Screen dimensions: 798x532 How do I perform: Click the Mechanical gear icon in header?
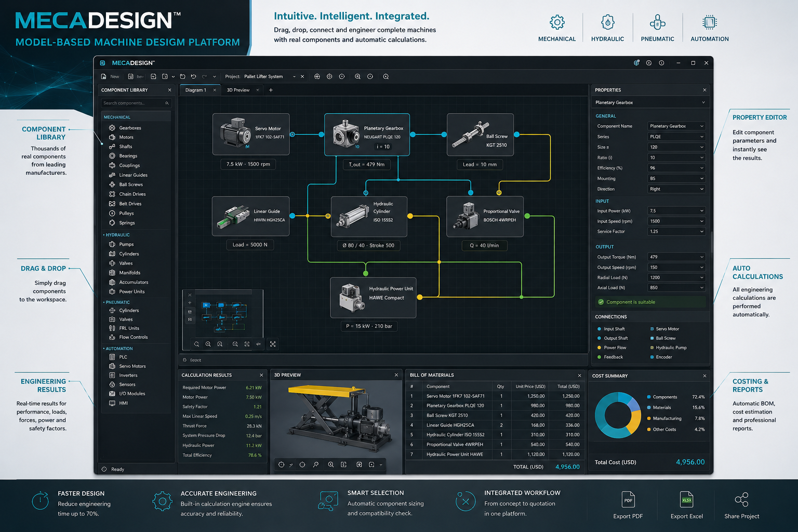557,22
